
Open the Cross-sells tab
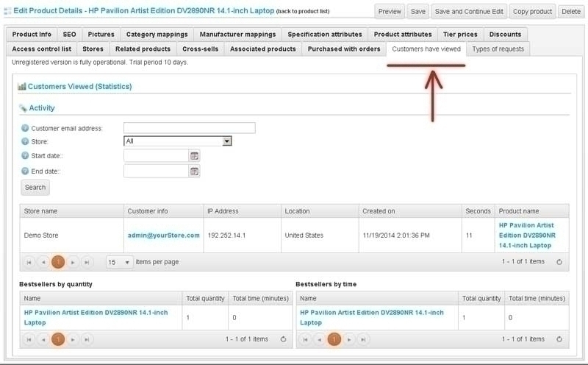(200, 49)
